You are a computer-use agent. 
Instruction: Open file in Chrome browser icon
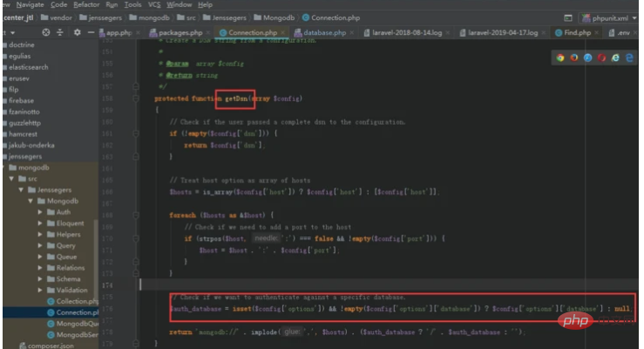click(x=560, y=58)
